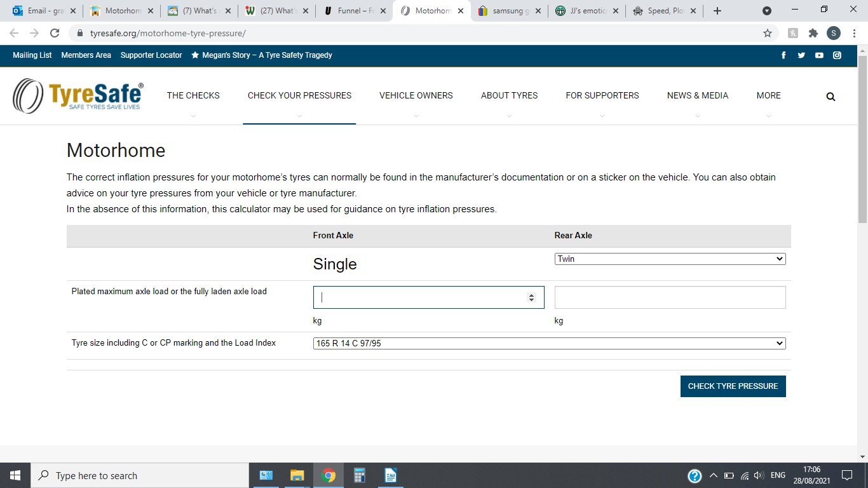Go back to previous page
The image size is (868, 488).
(x=14, y=33)
